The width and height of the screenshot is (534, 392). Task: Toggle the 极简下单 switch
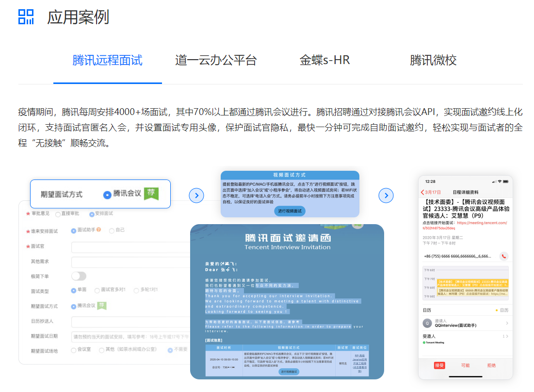[x=79, y=276]
